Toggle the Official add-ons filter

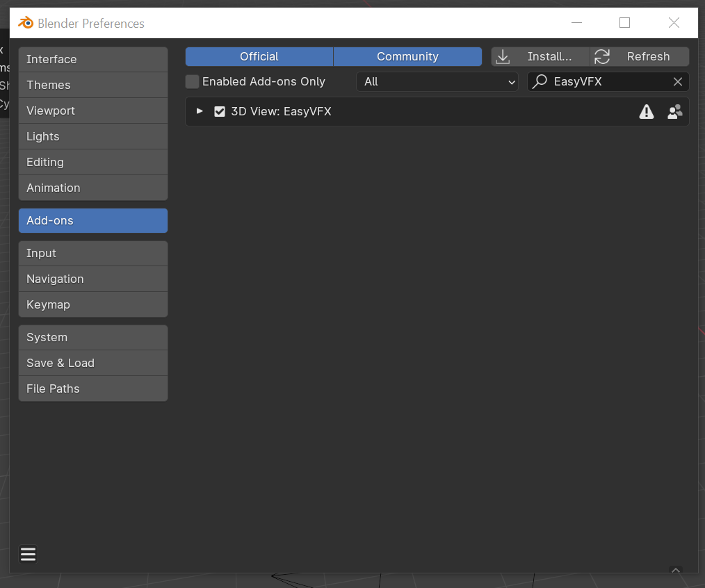tap(259, 57)
